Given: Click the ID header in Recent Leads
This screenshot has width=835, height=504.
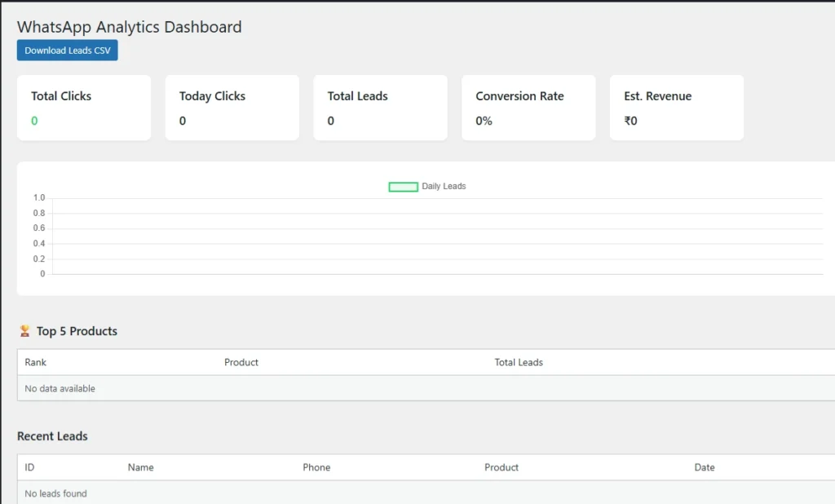Looking at the screenshot, I should pos(29,467).
